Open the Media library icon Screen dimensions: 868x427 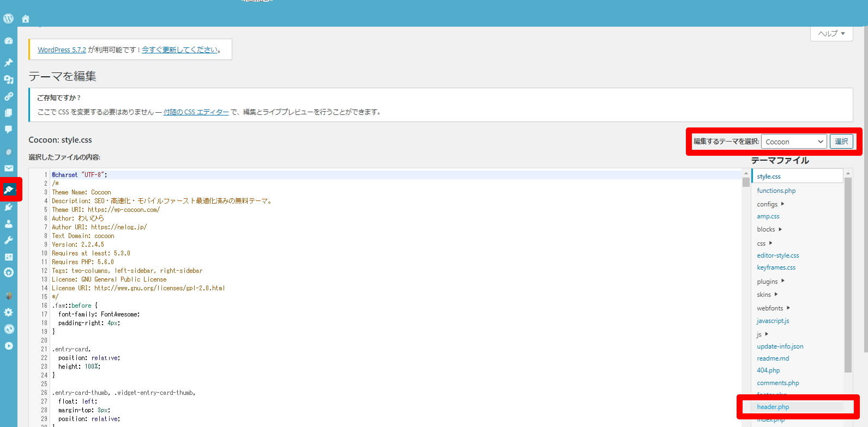9,80
